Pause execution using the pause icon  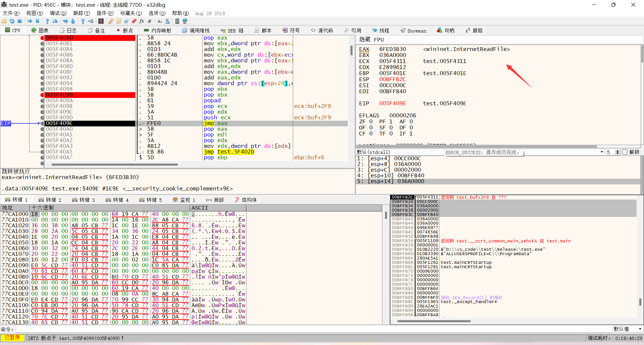click(38, 21)
